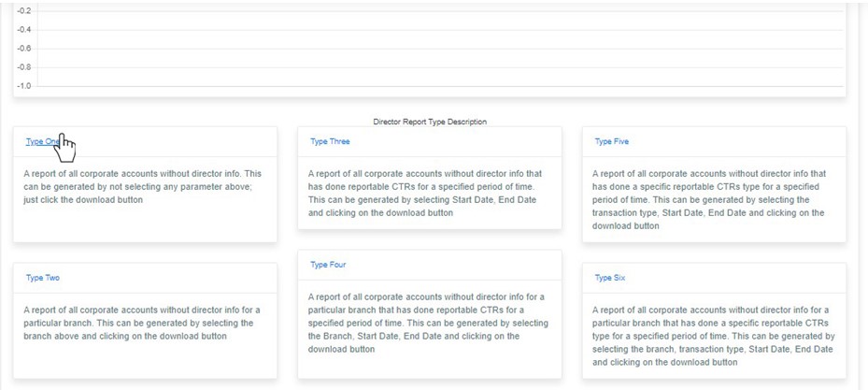Open the Type Four link
868x390 pixels.
328,265
